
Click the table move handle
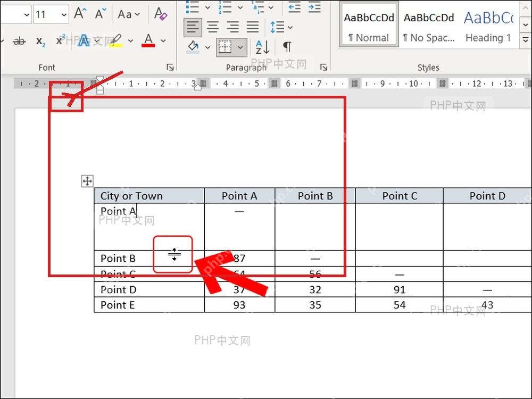(x=87, y=181)
